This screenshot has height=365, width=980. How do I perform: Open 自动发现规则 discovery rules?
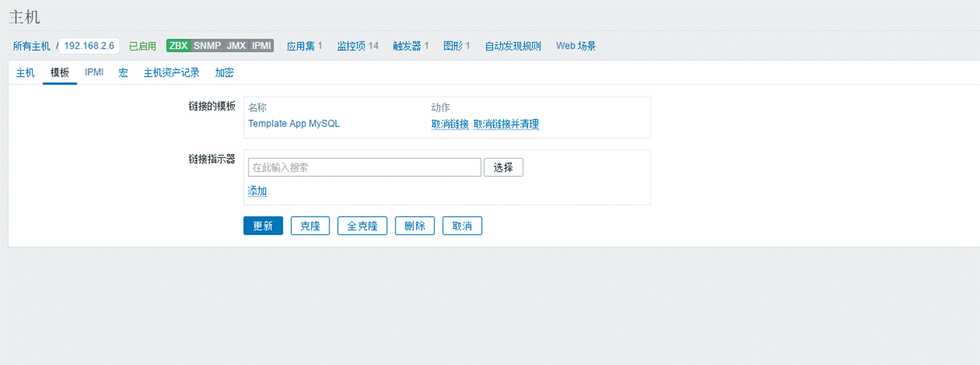click(513, 46)
